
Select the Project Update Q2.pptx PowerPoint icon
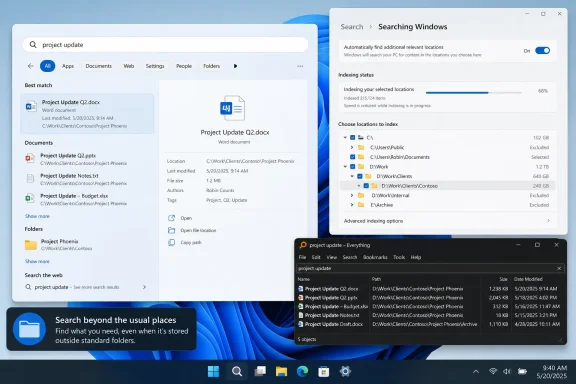click(x=30, y=158)
